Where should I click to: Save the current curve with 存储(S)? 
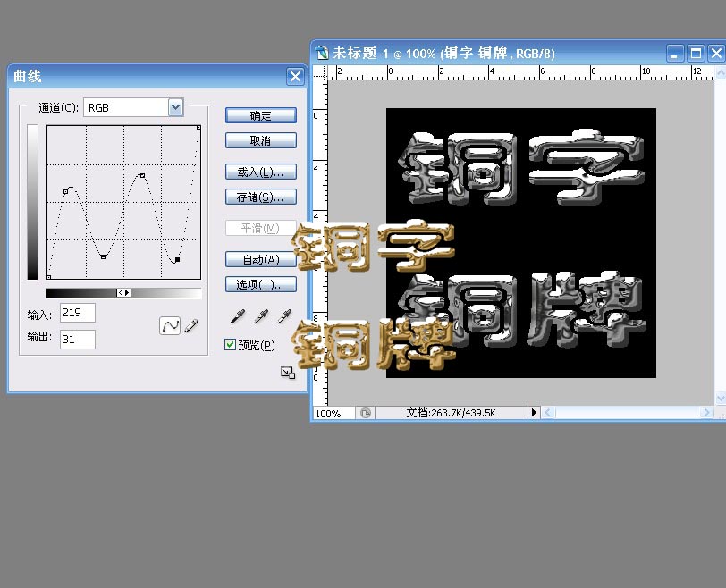click(260, 197)
